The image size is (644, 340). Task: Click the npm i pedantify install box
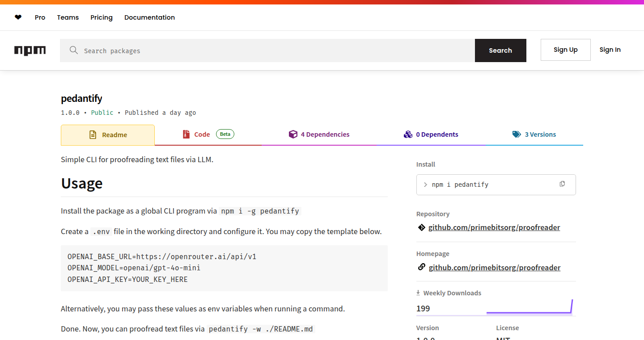pyautogui.click(x=496, y=185)
